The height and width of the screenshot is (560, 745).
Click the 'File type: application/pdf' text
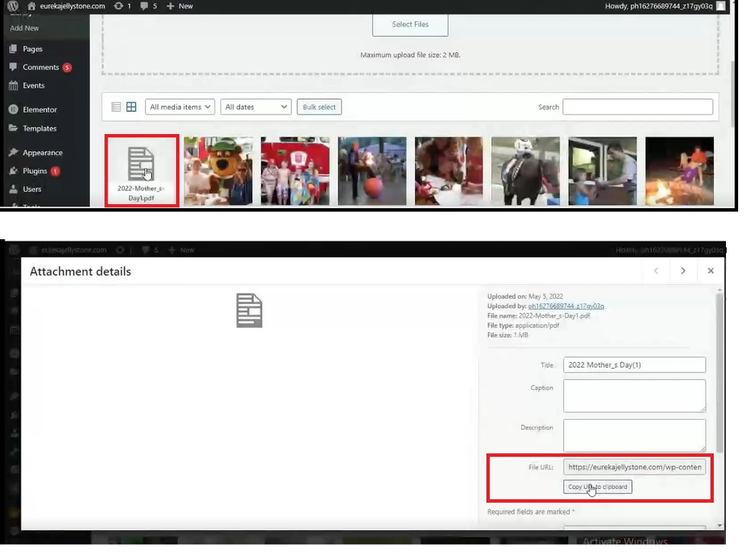pyautogui.click(x=523, y=325)
